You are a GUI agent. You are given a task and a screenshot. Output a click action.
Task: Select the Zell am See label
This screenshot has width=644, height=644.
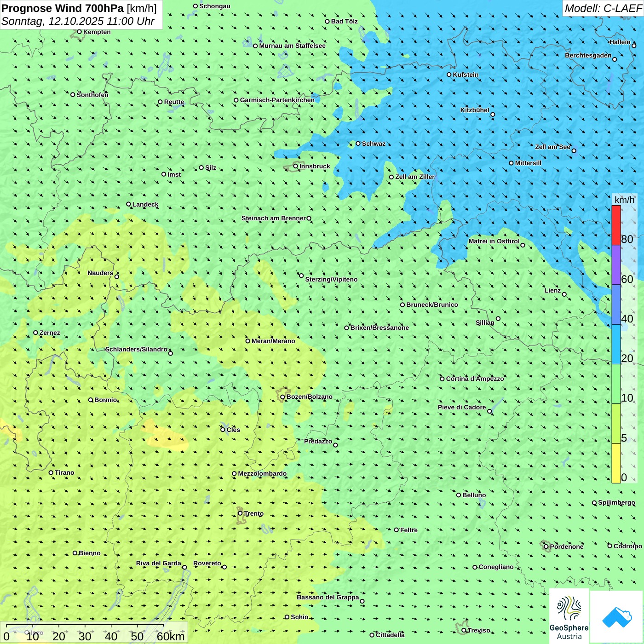[x=552, y=147]
